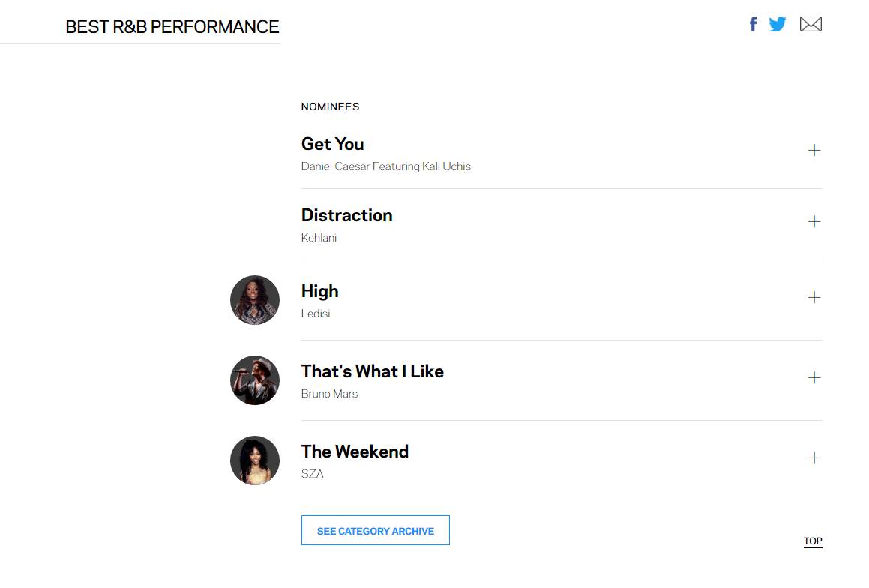Click That's What I Like title

[x=372, y=371]
